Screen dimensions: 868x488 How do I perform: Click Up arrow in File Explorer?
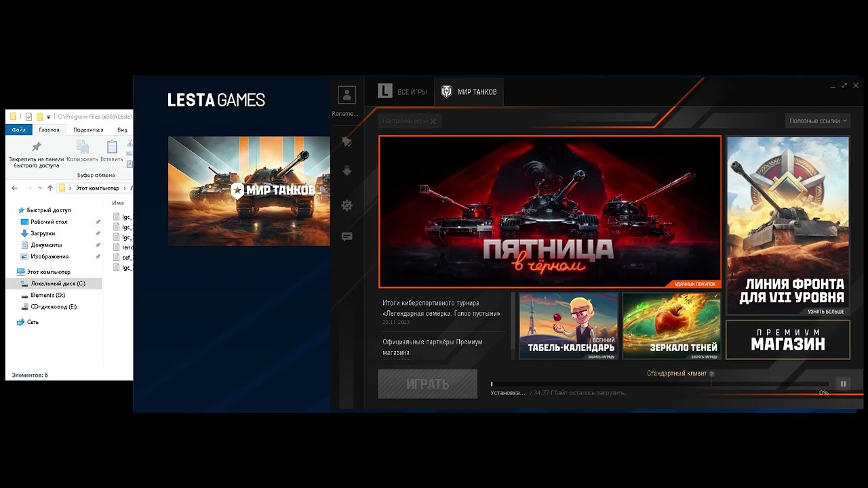(50, 188)
